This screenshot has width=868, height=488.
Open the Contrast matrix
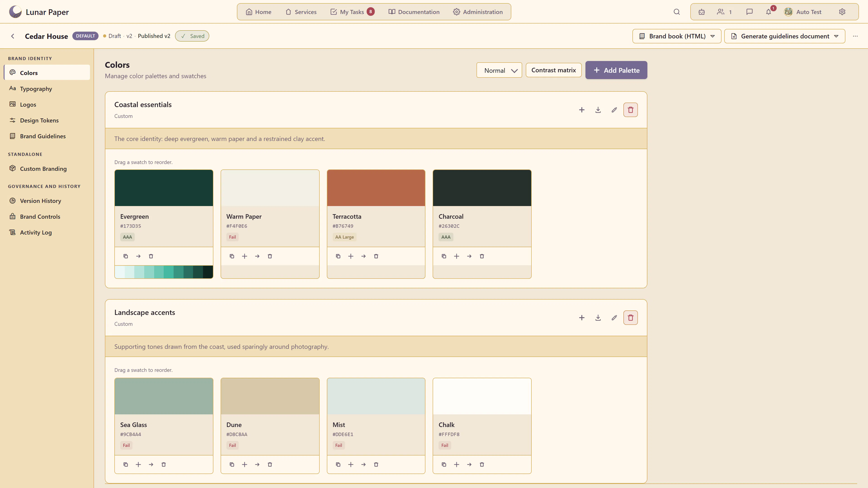pyautogui.click(x=553, y=70)
